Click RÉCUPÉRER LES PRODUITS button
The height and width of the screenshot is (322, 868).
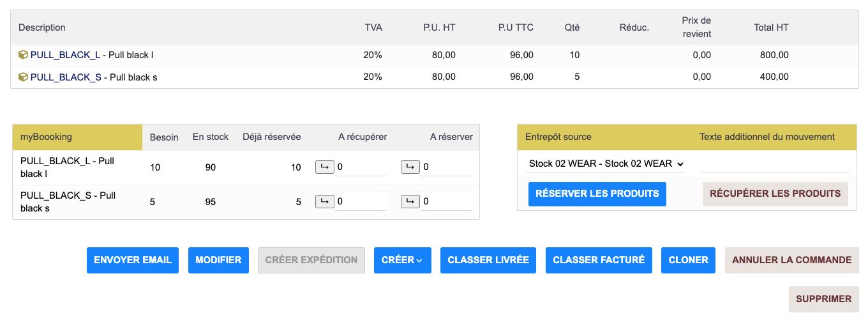click(775, 194)
